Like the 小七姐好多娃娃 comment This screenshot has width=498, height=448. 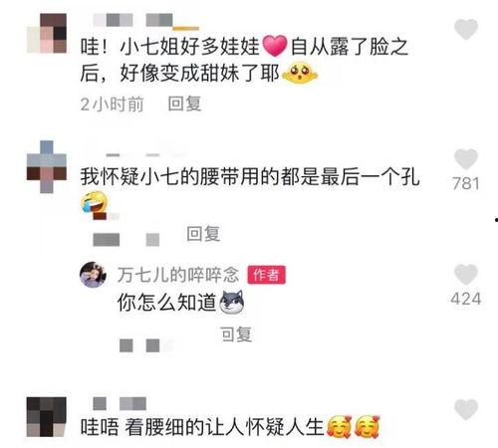coord(466,29)
